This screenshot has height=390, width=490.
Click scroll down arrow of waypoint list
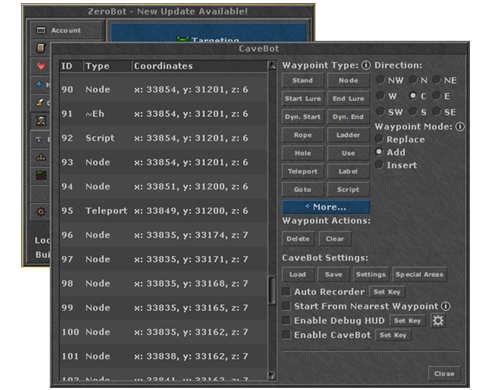pos(272,376)
